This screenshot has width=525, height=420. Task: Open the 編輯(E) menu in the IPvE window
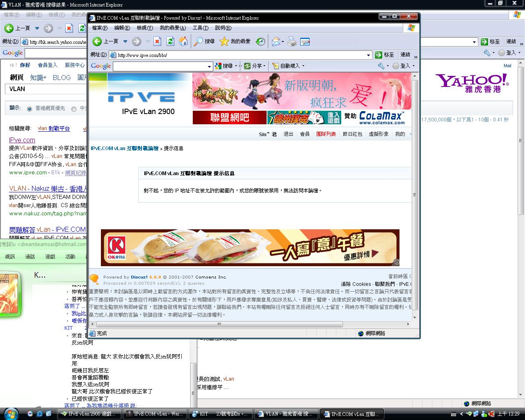pyautogui.click(x=122, y=28)
